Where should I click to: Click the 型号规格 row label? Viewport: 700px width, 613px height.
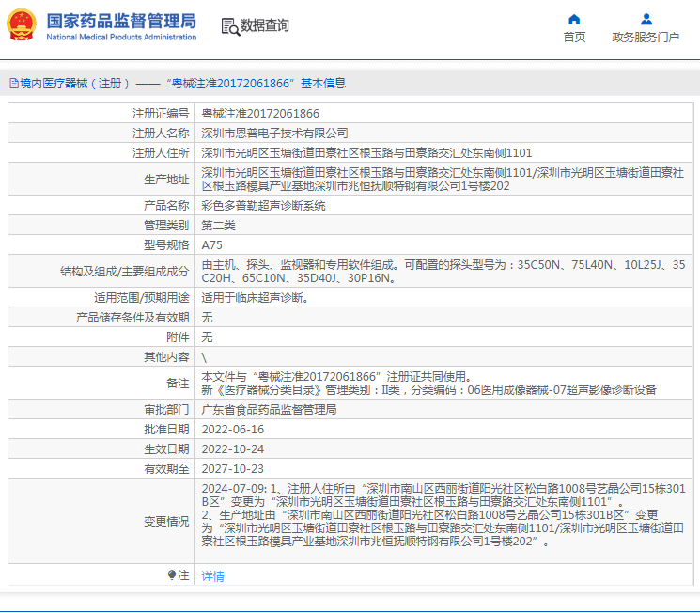[166, 244]
